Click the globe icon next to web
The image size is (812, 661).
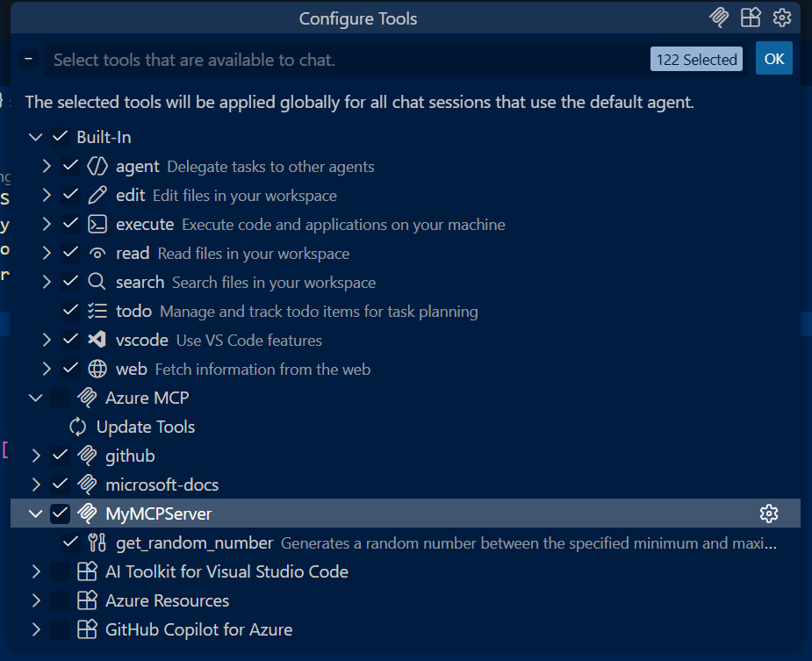click(x=97, y=369)
